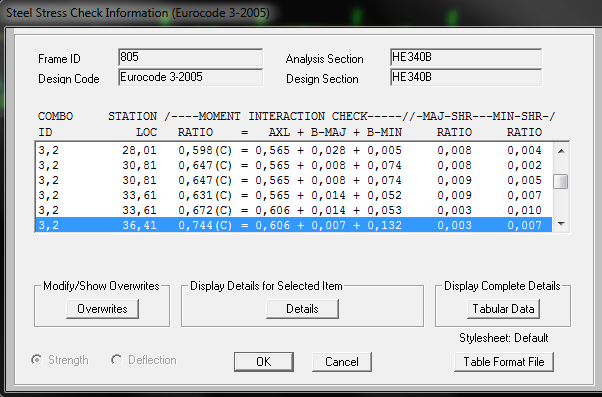Select the Strength radio option
Image resolution: width=602 pixels, height=397 pixels.
(37, 360)
